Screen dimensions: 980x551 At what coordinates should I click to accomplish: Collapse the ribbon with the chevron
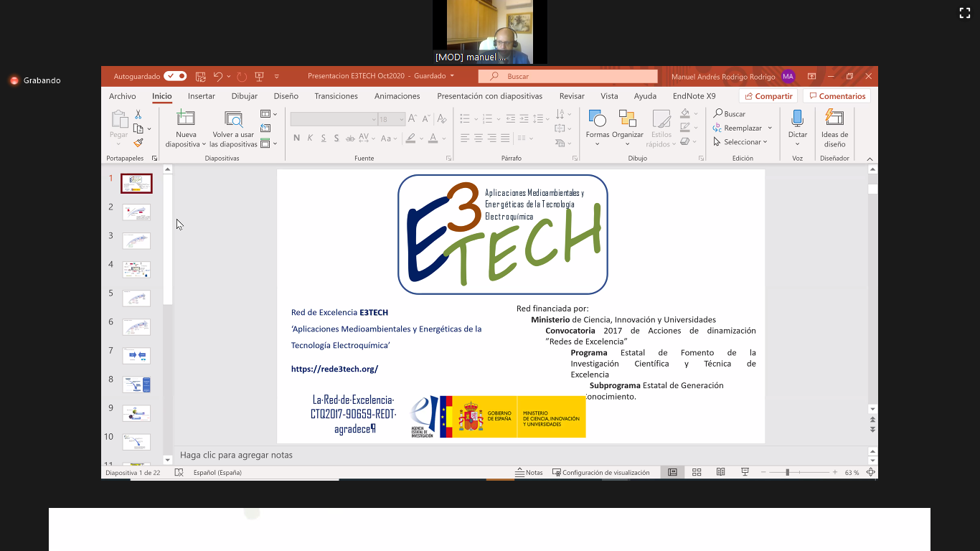[870, 159]
